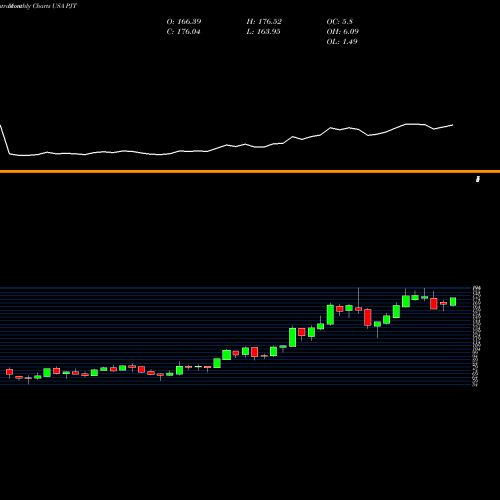
Task: Click the open price value O: 166.39
Action: pyautogui.click(x=184, y=22)
